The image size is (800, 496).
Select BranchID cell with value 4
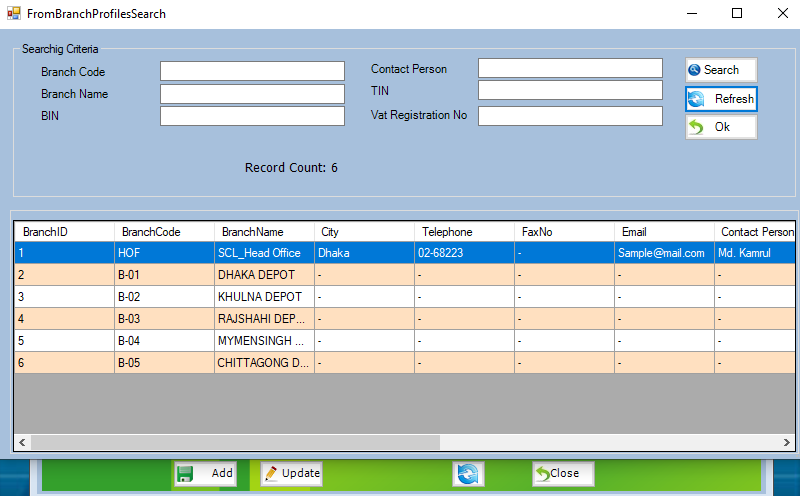click(x=64, y=318)
